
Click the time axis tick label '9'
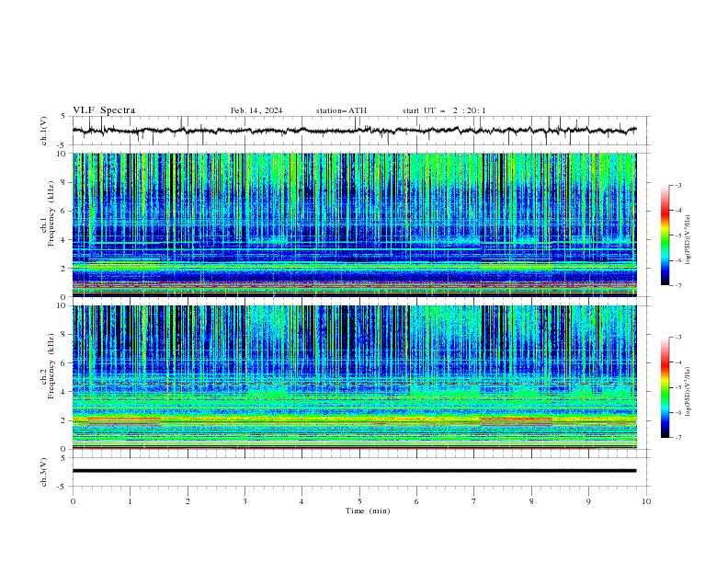tap(588, 501)
